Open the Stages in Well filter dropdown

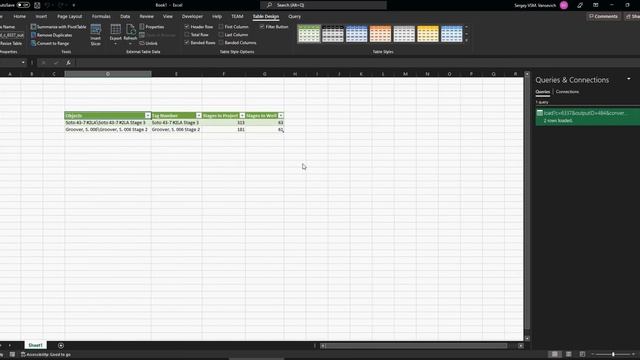click(281, 116)
